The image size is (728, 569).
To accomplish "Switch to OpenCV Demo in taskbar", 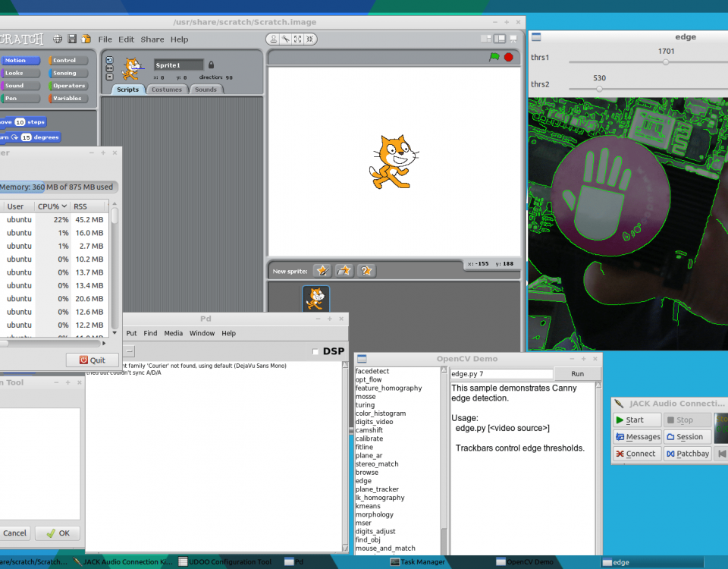I will [525, 562].
